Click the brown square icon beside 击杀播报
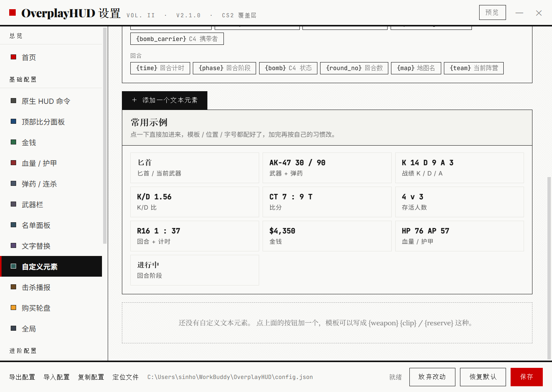The width and height of the screenshot is (552, 392). tap(13, 287)
